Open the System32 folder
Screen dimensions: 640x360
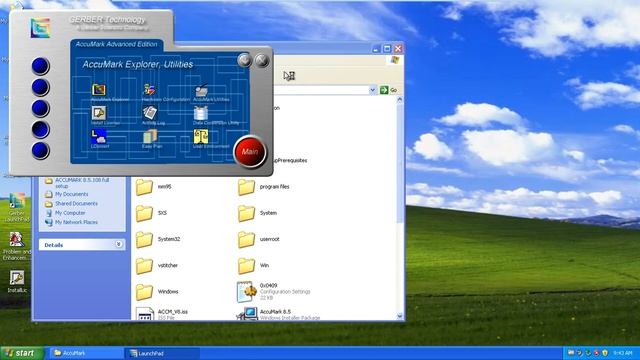144,240
